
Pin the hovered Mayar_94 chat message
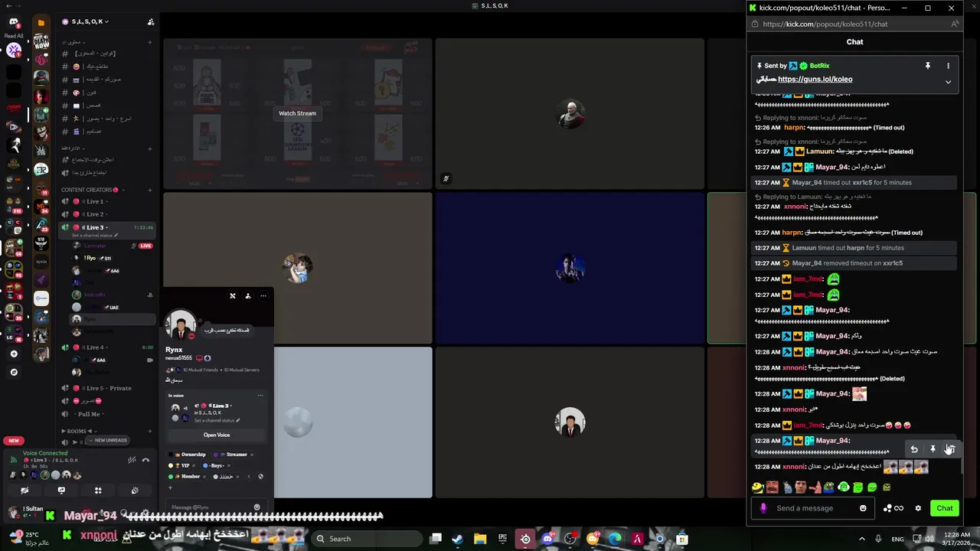tap(933, 449)
